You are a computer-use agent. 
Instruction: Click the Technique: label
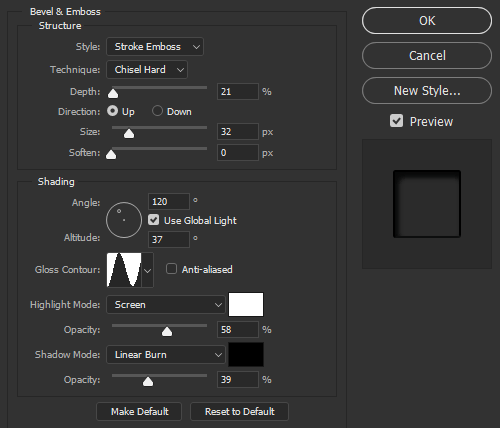click(75, 70)
